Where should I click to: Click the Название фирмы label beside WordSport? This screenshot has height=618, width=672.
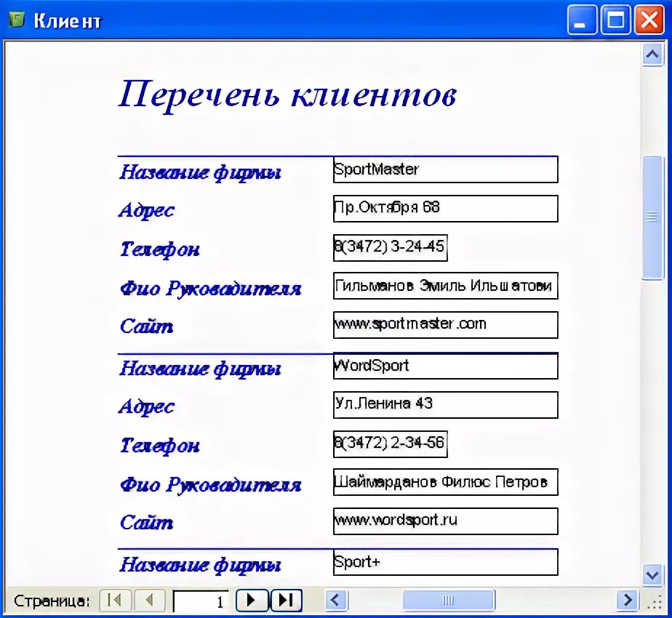(x=200, y=369)
